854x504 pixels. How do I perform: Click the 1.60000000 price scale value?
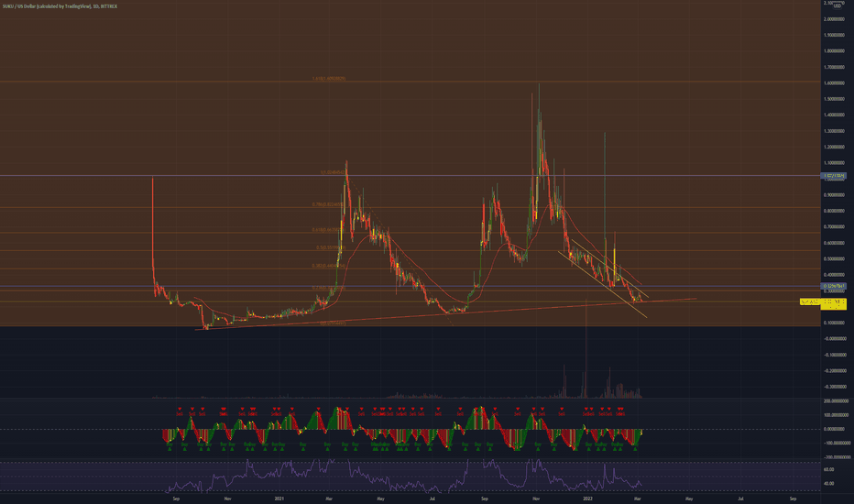click(x=835, y=82)
